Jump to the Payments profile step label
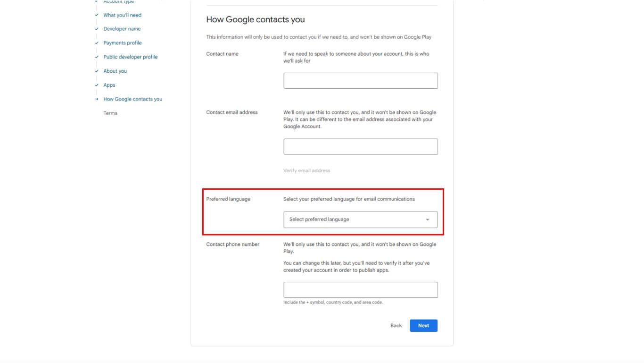This screenshot has height=363, width=644. click(123, 43)
